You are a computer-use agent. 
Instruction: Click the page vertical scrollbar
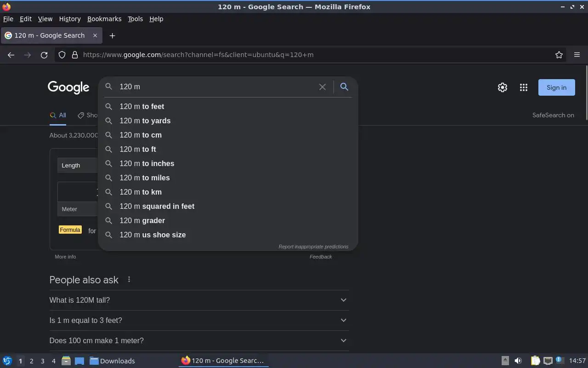[586, 94]
